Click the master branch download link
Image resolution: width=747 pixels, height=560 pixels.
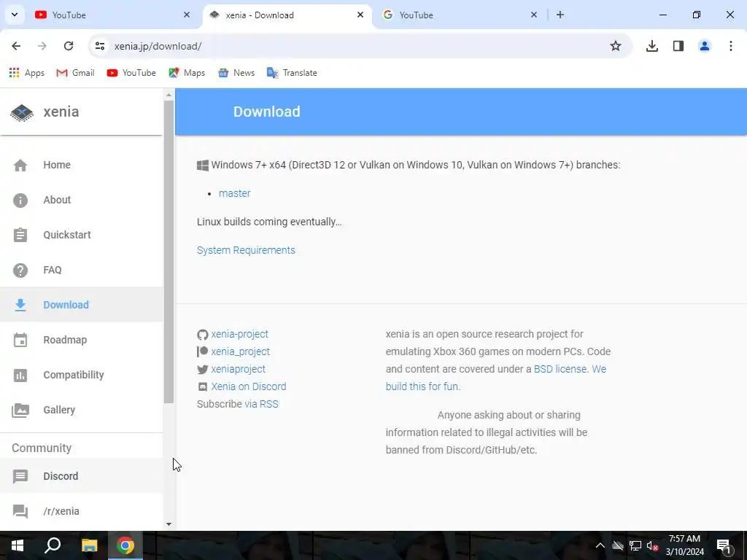pos(234,193)
